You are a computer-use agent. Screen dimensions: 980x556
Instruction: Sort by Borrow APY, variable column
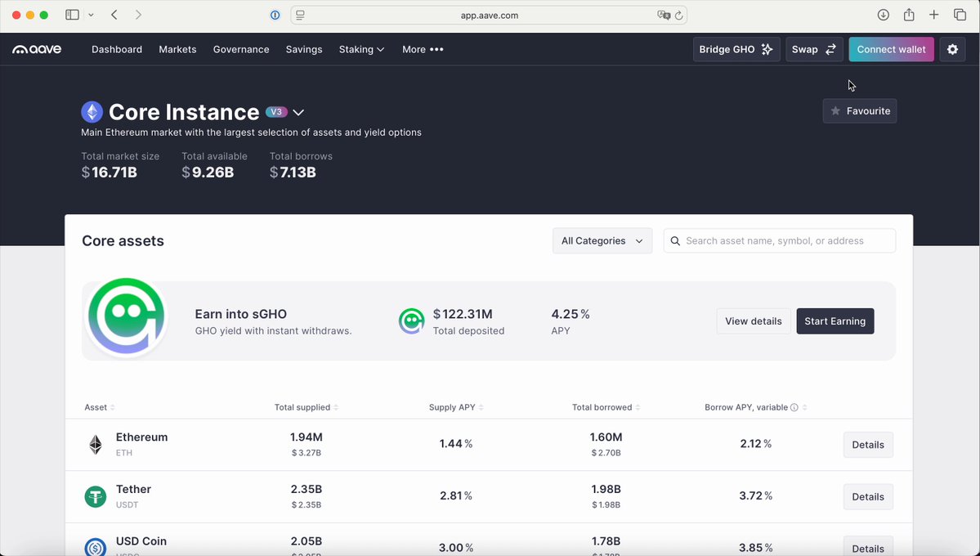(x=755, y=407)
